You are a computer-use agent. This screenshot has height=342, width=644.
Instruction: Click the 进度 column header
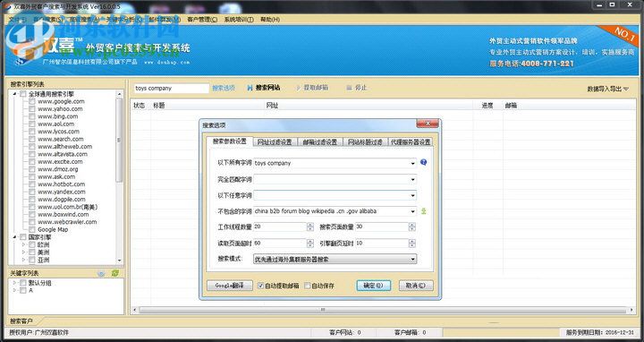(x=487, y=106)
